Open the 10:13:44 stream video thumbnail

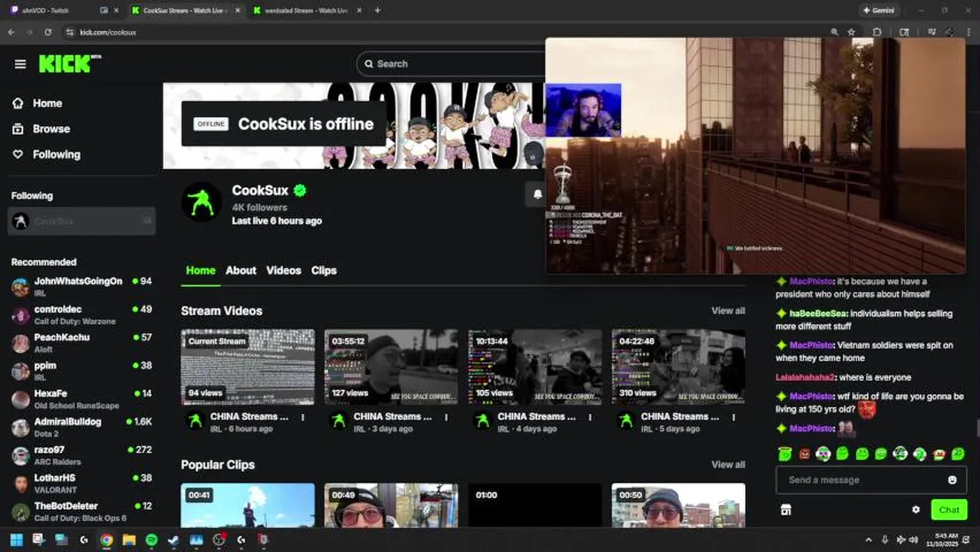point(535,366)
